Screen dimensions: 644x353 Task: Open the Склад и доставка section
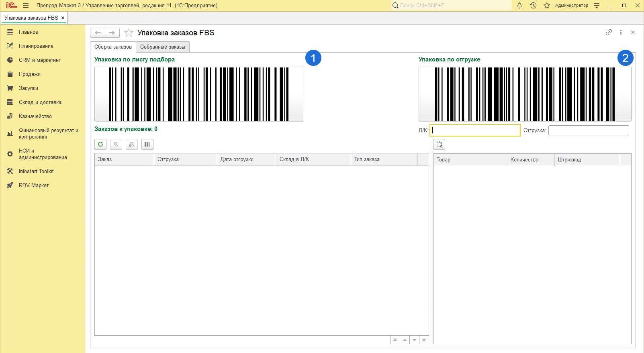click(x=40, y=102)
